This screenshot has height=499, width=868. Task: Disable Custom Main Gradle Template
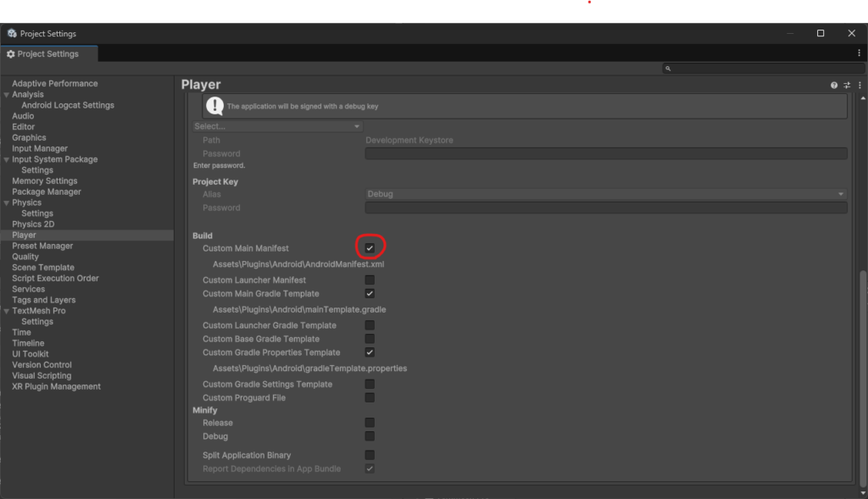pyautogui.click(x=370, y=294)
